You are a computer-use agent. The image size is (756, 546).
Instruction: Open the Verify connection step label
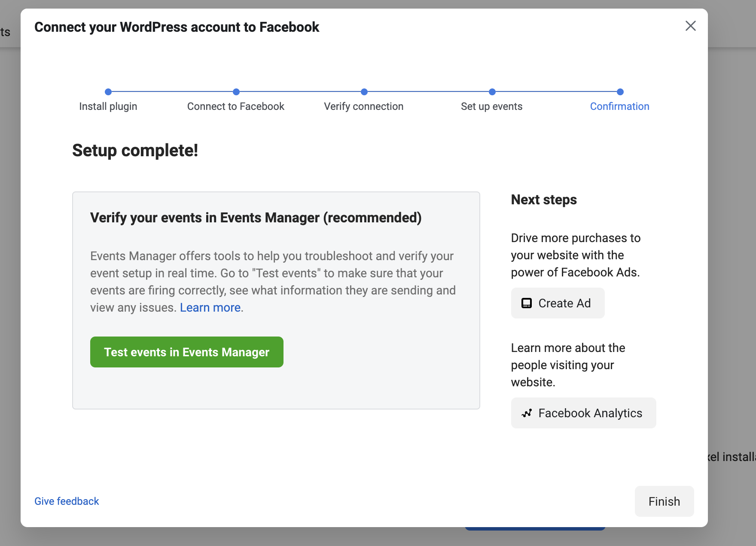(x=364, y=106)
